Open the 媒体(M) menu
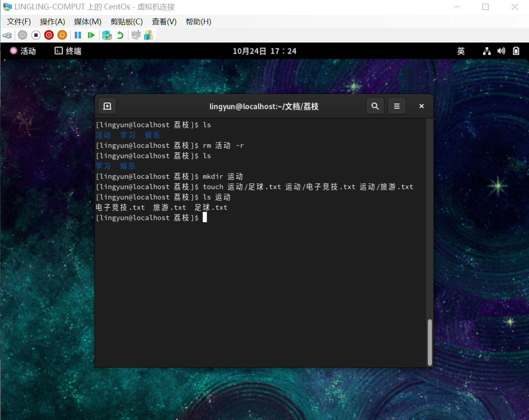Viewport: 529px width, 420px height. 88,22
